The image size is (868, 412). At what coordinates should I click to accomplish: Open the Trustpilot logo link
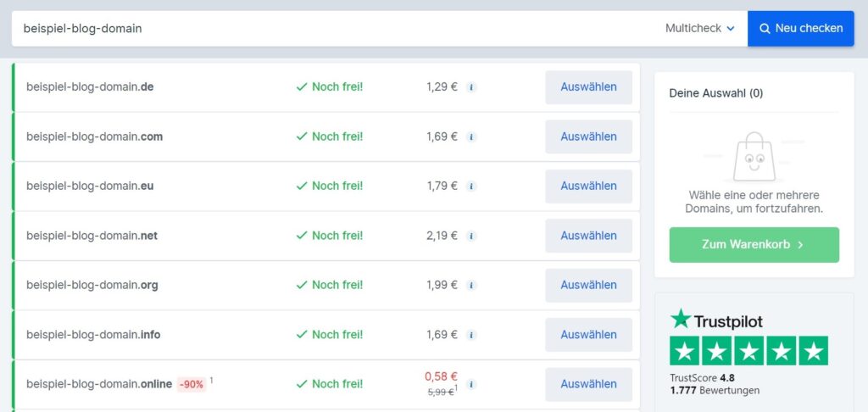pos(716,320)
